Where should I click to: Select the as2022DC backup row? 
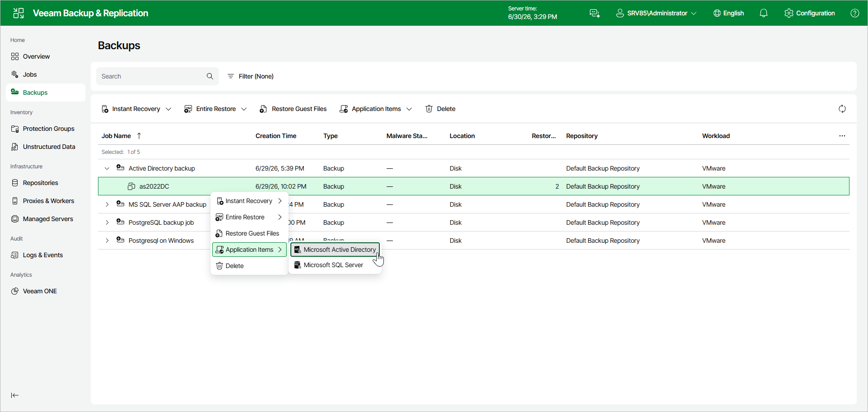click(474, 186)
